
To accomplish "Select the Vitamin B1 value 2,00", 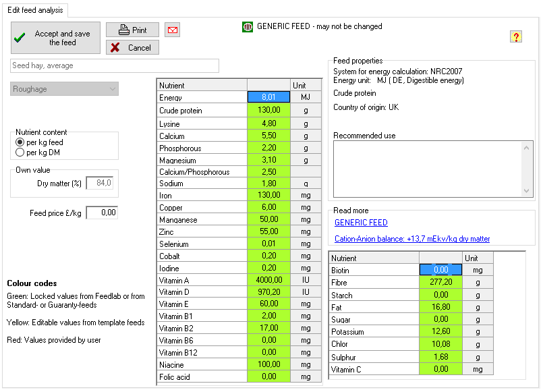I will 268,316.
